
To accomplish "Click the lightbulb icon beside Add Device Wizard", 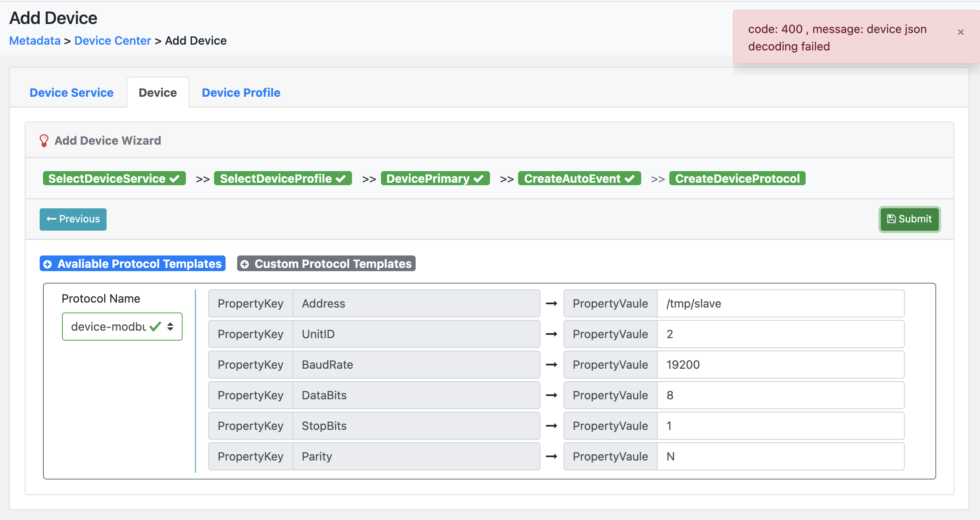I will tap(44, 140).
